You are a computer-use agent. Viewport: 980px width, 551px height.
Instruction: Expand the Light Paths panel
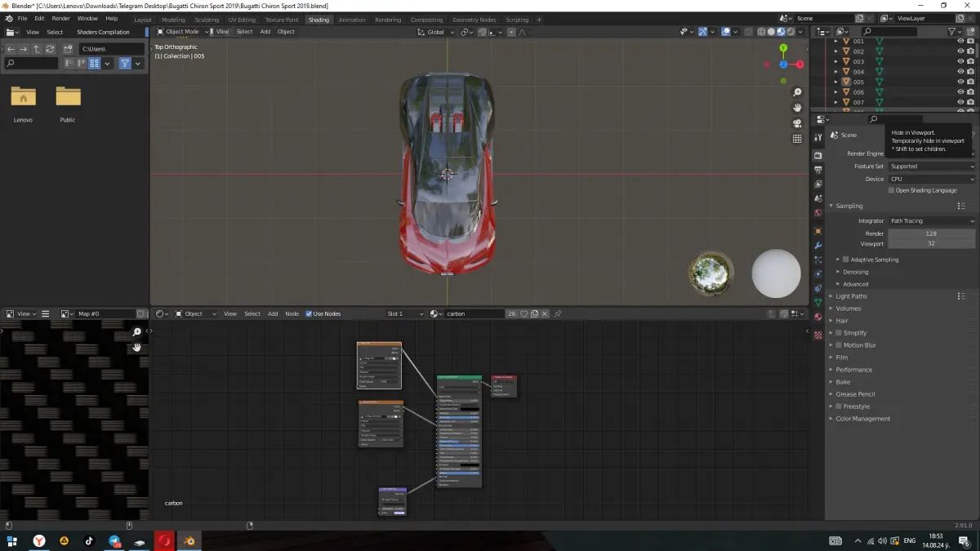pyautogui.click(x=852, y=296)
